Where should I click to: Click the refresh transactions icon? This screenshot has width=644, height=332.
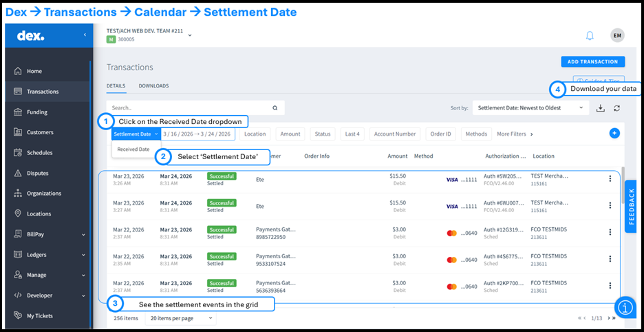616,108
